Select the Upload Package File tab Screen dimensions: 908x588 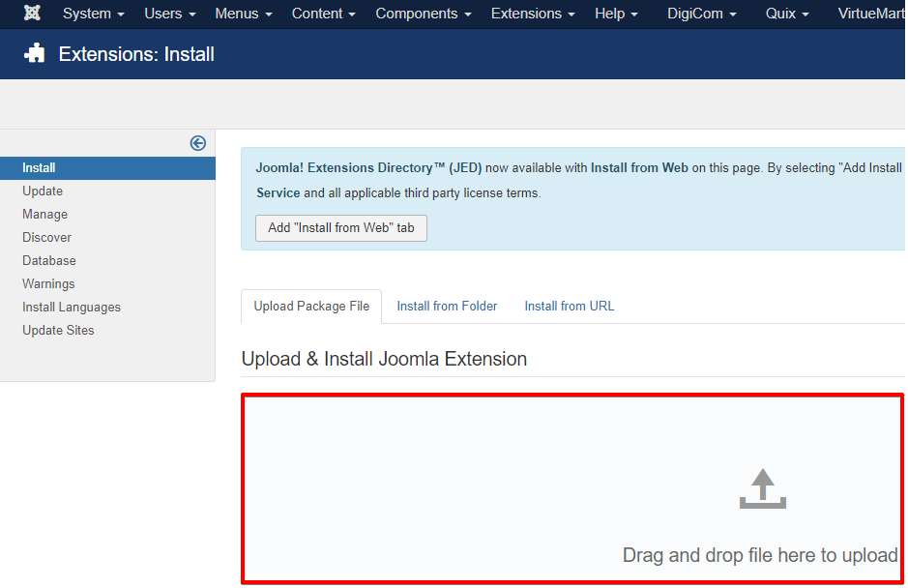(x=311, y=307)
